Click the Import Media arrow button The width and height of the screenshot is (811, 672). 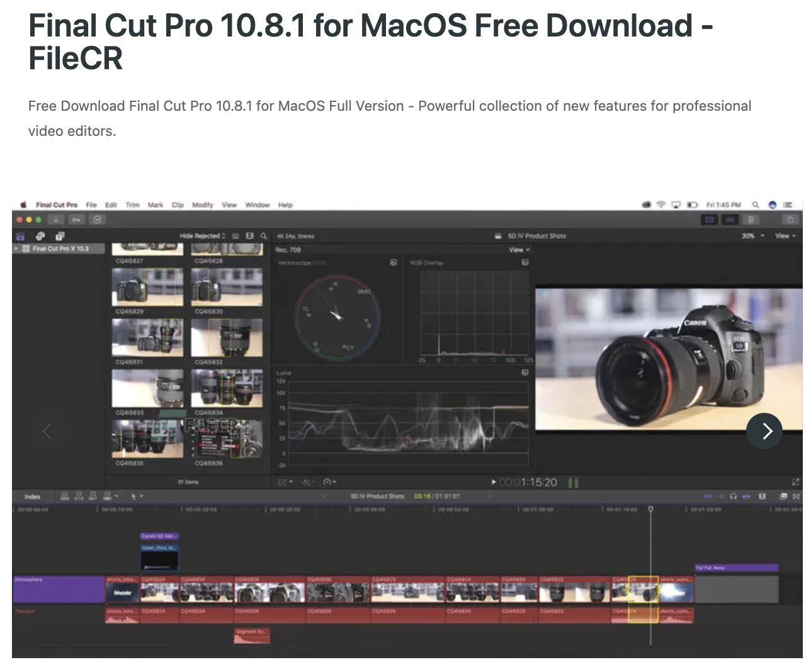click(x=56, y=220)
